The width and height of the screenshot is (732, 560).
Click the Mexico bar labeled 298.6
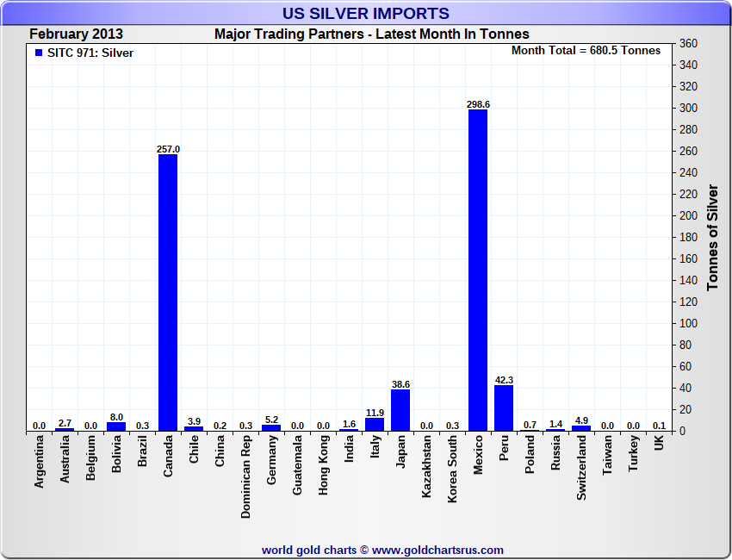478,270
